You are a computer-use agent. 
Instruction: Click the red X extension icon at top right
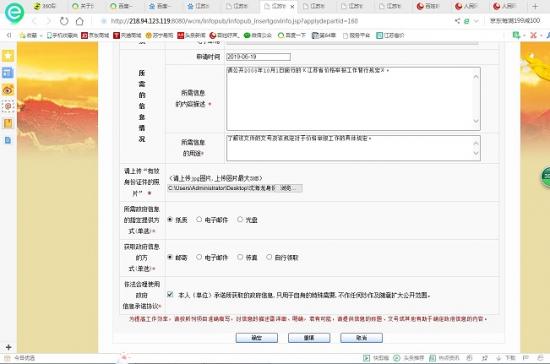pyautogui.click(x=533, y=35)
